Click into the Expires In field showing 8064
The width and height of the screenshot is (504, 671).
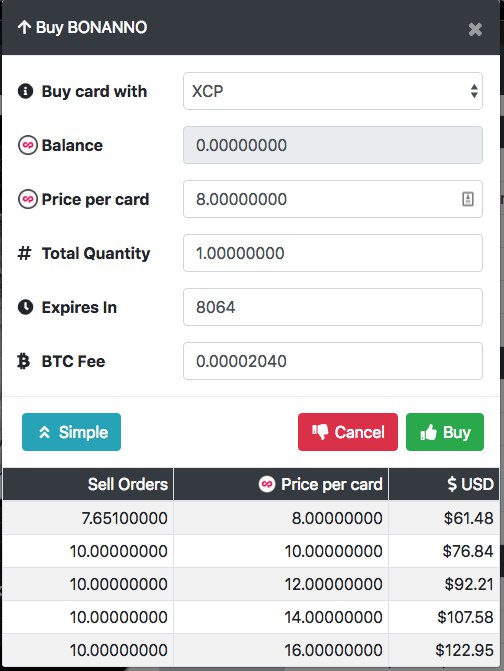(x=333, y=307)
